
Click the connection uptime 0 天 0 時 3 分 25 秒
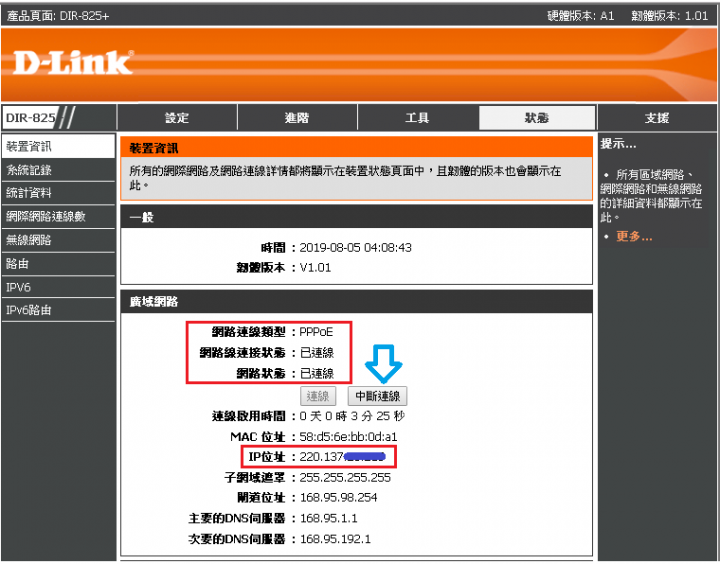tap(352, 416)
